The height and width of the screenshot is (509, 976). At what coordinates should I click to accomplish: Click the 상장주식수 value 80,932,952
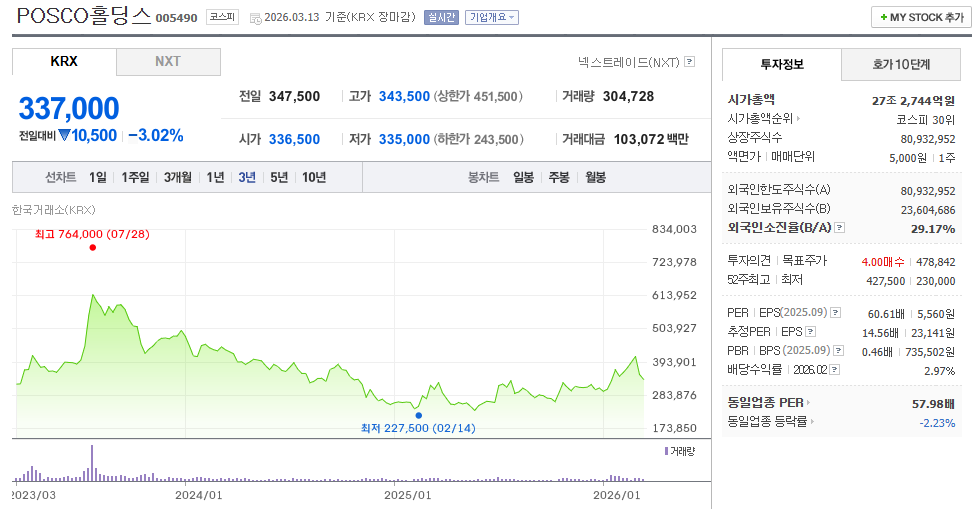click(x=927, y=139)
